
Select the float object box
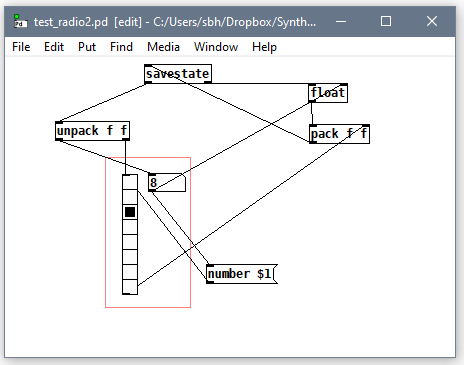[x=328, y=93]
